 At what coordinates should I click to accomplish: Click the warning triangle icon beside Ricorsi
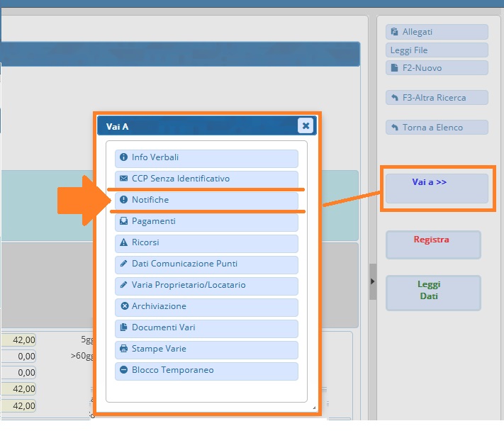pos(124,242)
